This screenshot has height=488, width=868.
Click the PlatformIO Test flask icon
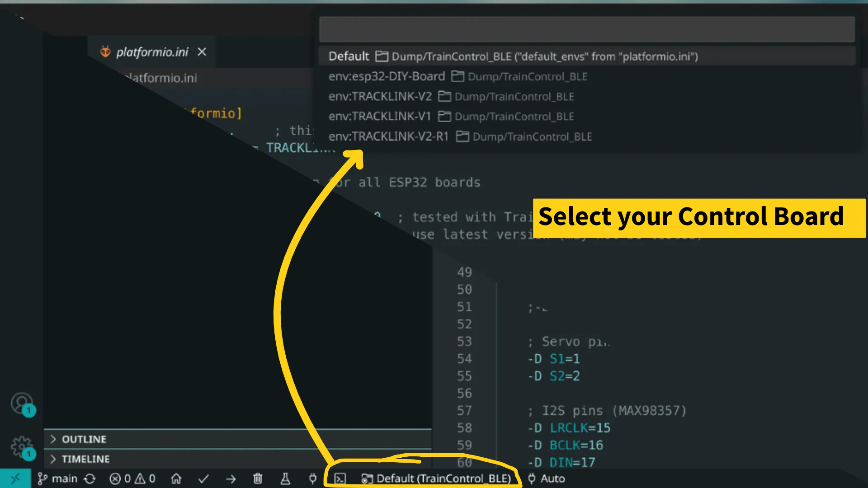(x=285, y=479)
